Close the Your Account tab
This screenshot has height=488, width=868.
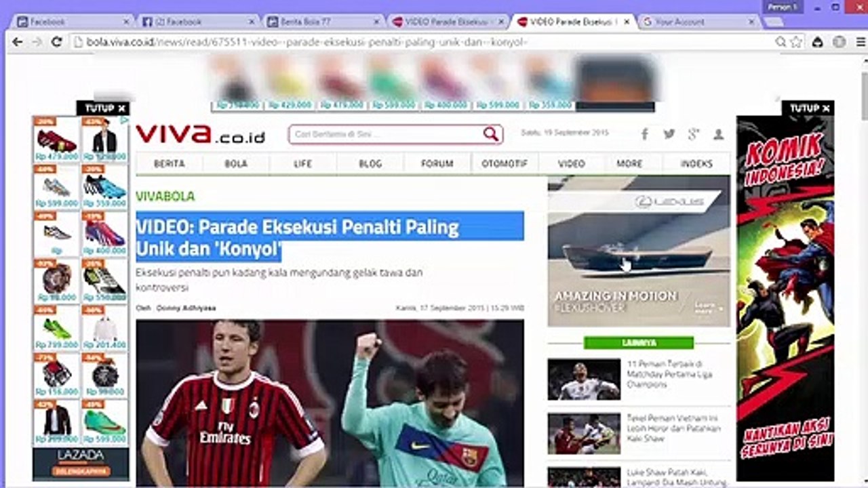751,22
